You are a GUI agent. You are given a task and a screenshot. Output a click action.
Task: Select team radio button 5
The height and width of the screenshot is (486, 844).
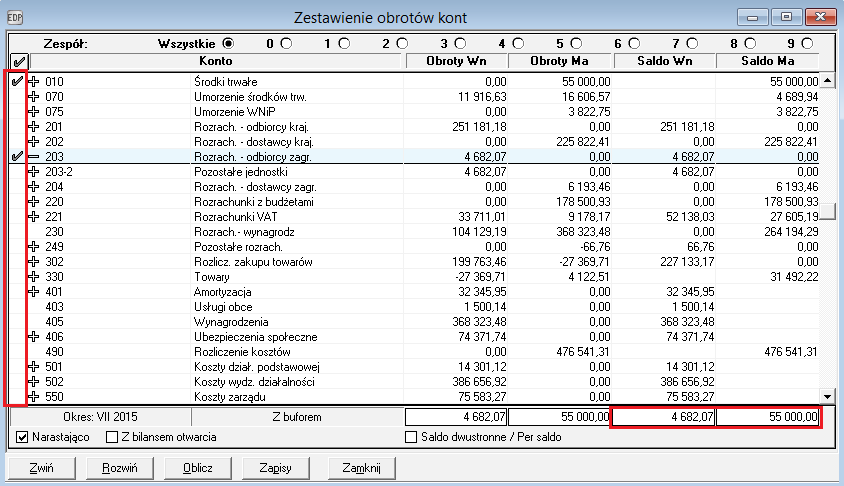click(x=576, y=44)
